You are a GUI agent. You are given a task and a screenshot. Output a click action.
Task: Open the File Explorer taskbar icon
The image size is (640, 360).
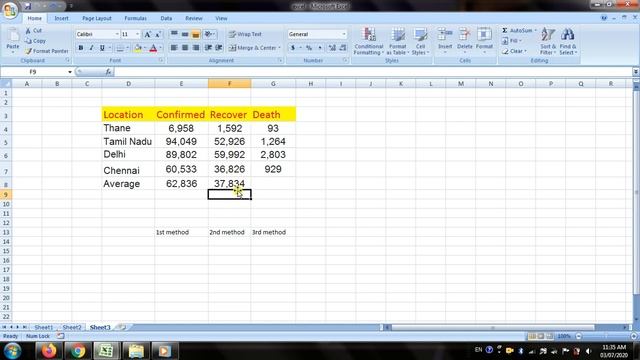pos(136,351)
